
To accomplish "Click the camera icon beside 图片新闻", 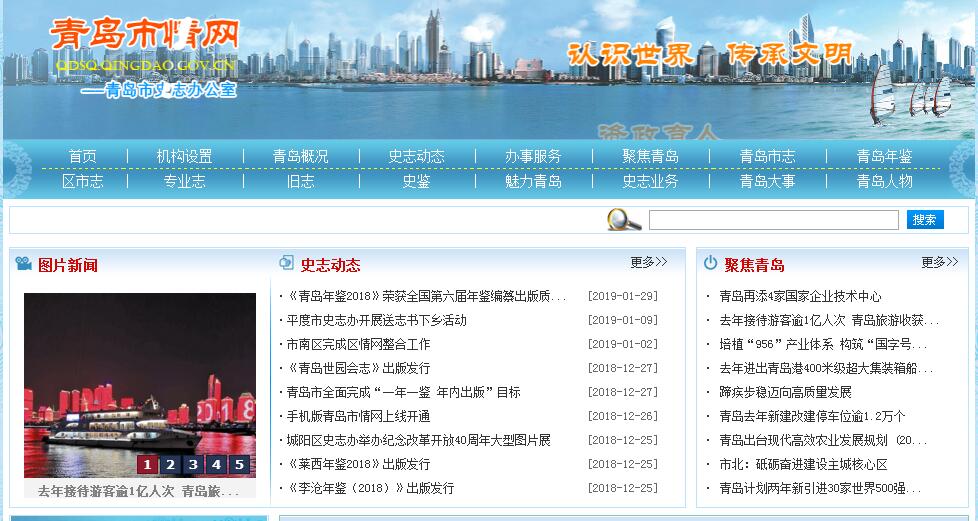I will point(24,263).
